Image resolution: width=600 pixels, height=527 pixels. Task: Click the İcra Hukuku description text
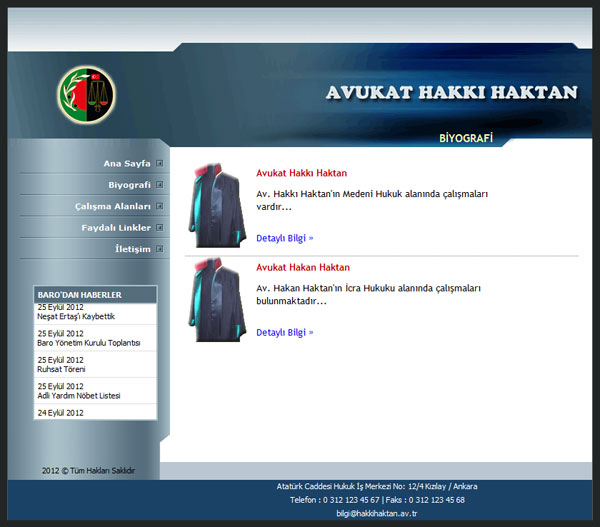(368, 294)
